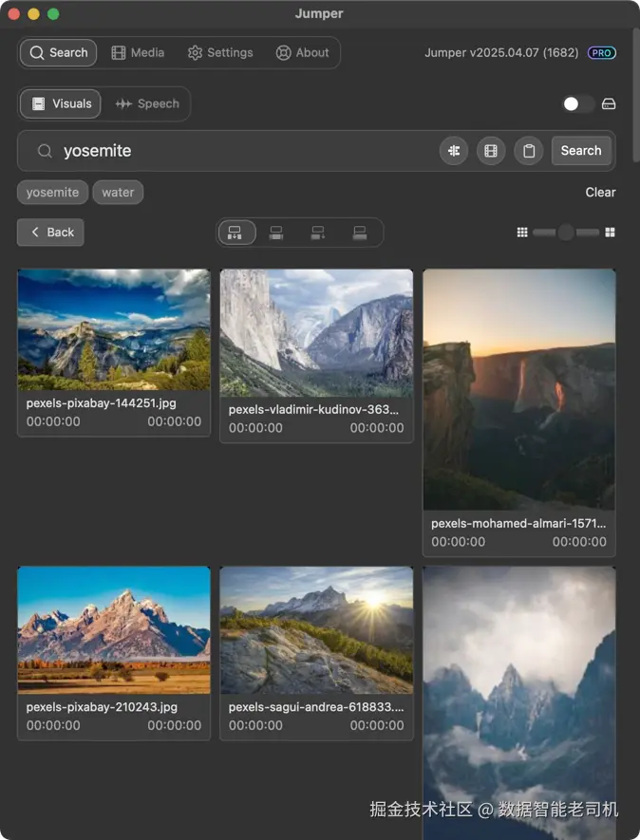Select the Visuals search mode
This screenshot has width=640, height=840.
(61, 103)
